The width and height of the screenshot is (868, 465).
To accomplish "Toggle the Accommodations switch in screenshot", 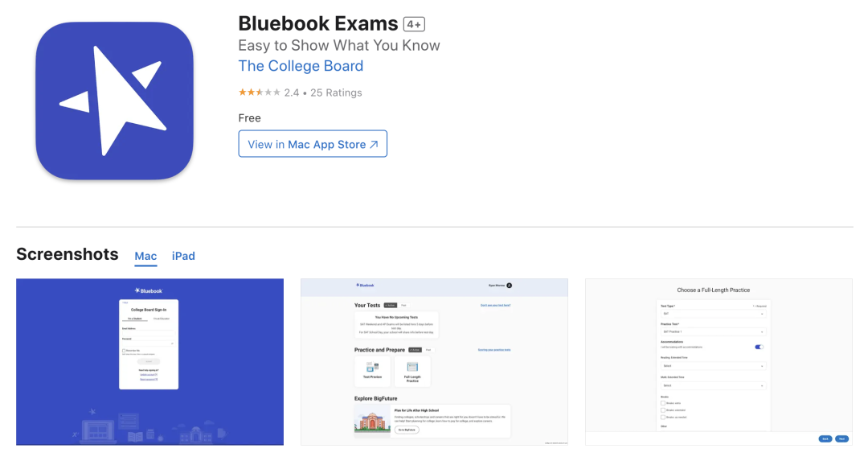I will tap(759, 347).
